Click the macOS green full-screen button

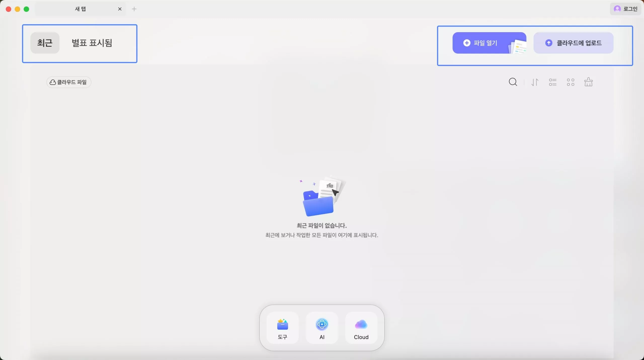26,9
